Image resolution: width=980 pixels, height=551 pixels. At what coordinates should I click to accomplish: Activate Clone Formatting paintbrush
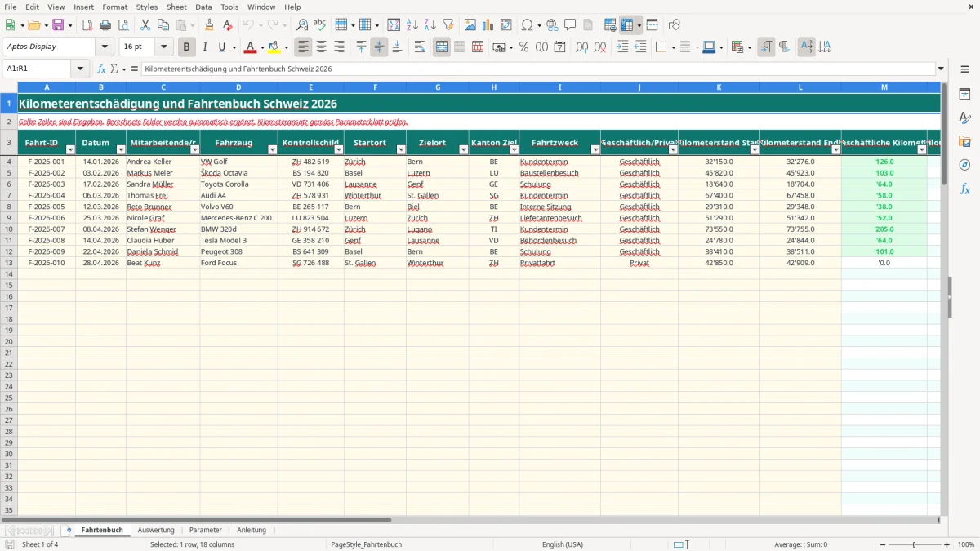(210, 25)
